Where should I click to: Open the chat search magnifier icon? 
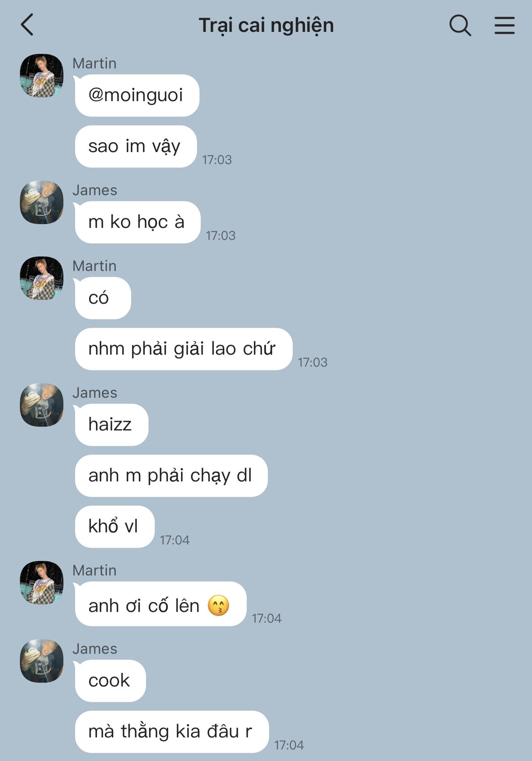tap(460, 25)
